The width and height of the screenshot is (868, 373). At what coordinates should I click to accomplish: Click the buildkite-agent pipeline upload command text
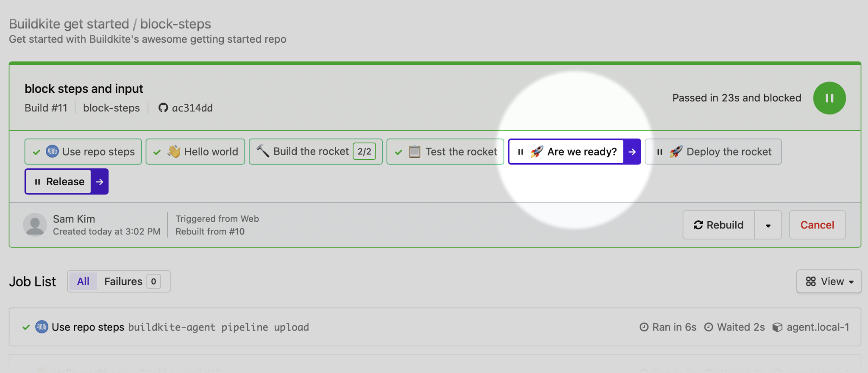[x=219, y=327]
